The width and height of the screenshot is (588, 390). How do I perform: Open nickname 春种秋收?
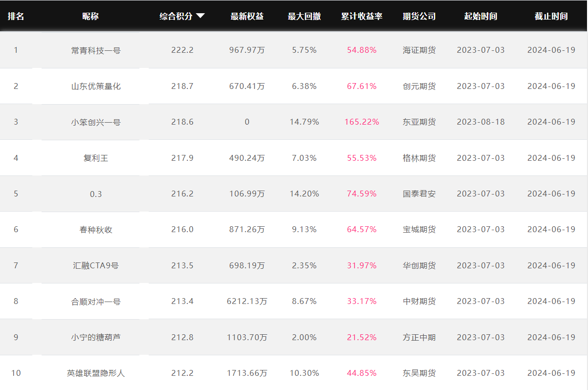coord(96,229)
